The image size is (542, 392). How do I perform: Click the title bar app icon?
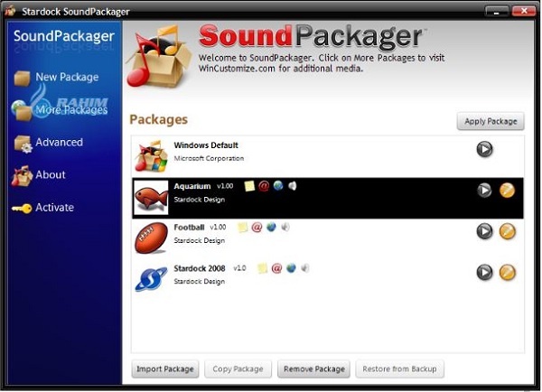pyautogui.click(x=11, y=10)
